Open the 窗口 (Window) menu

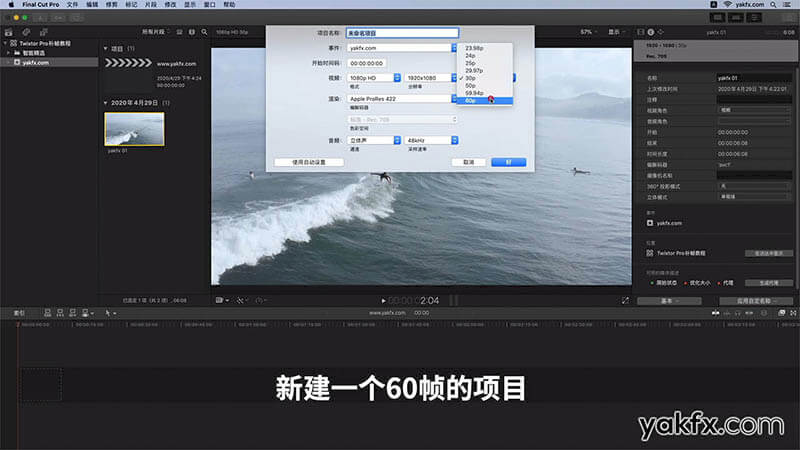click(210, 4)
